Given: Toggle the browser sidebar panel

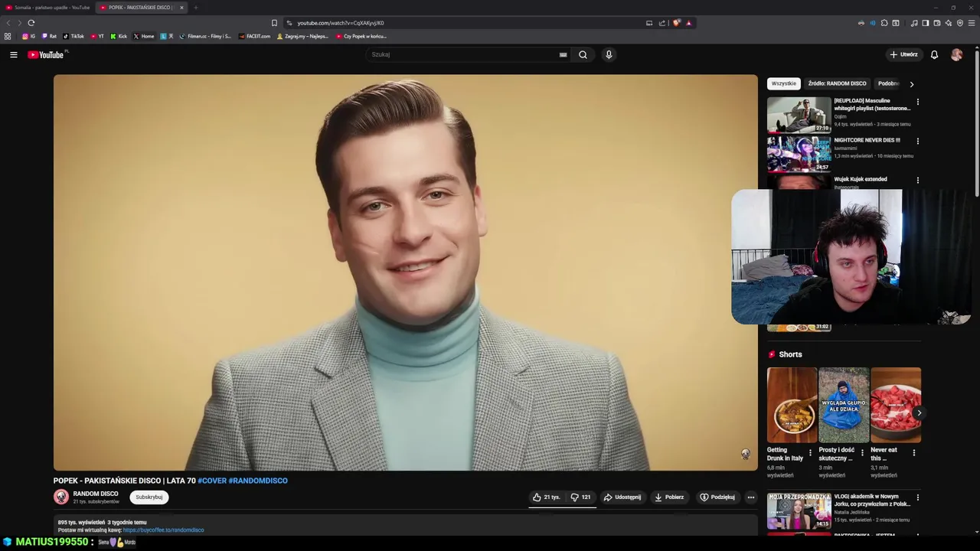Looking at the screenshot, I should [925, 23].
